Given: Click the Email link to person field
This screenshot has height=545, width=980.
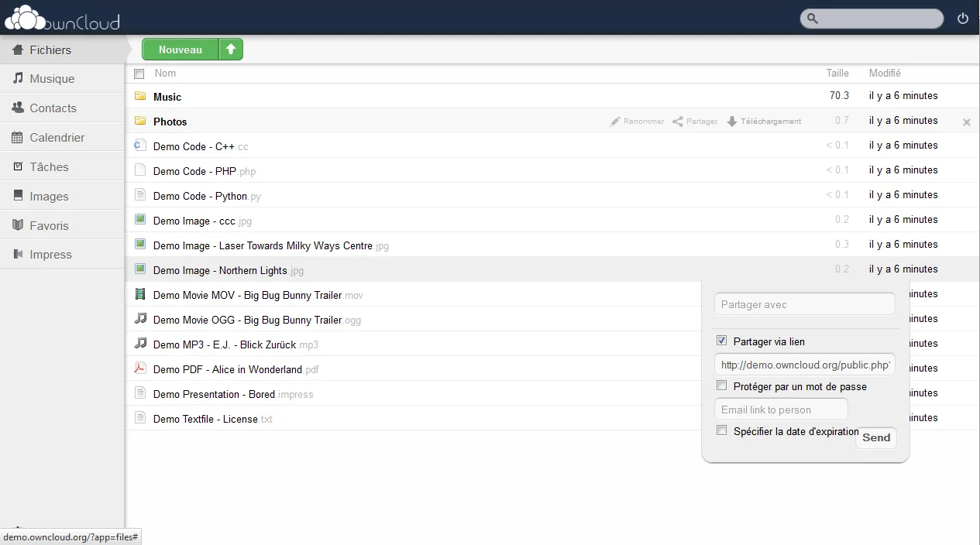Looking at the screenshot, I should pyautogui.click(x=781, y=410).
